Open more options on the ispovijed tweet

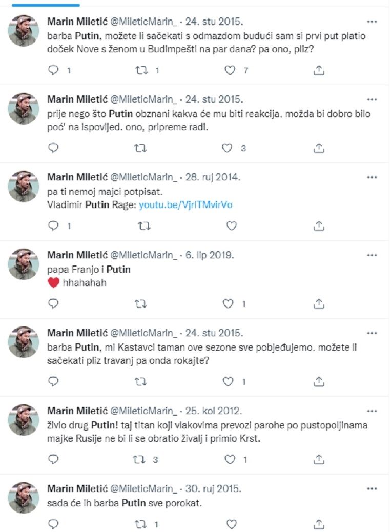[373, 99]
